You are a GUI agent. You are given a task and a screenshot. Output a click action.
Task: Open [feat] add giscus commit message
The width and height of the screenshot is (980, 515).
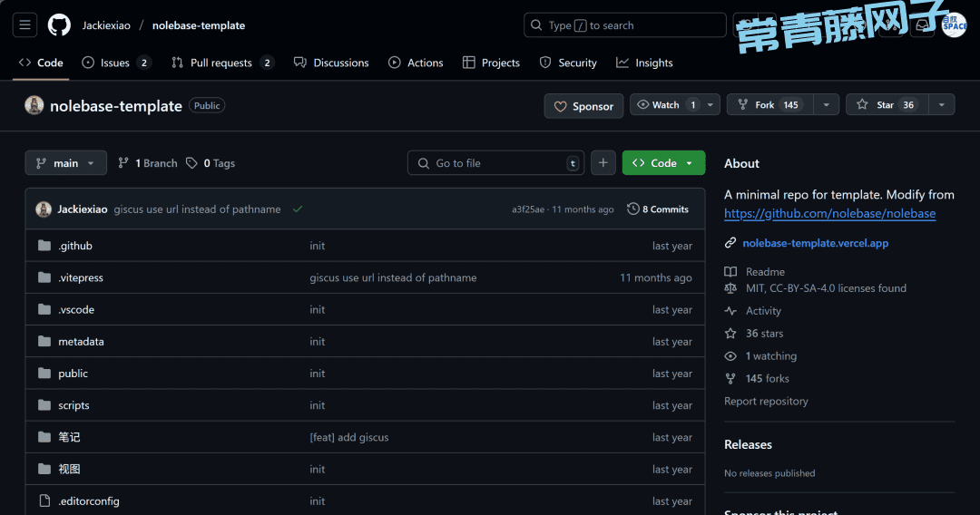point(349,437)
